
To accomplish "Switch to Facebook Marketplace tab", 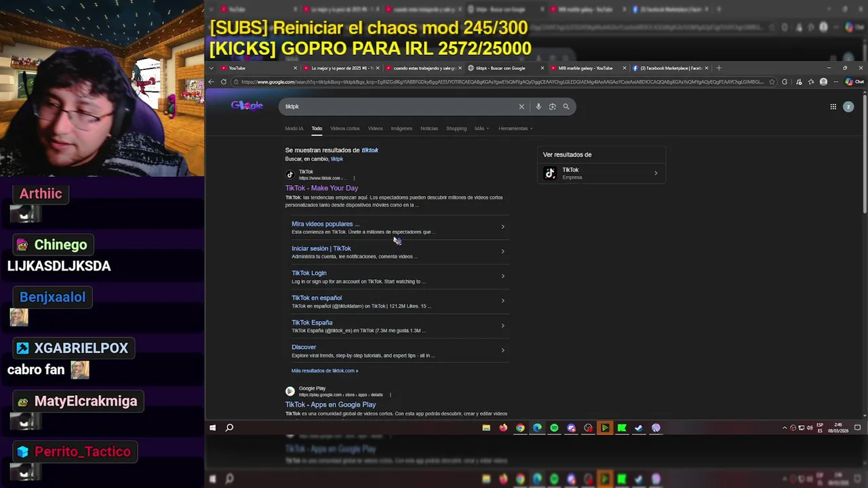I will [670, 68].
